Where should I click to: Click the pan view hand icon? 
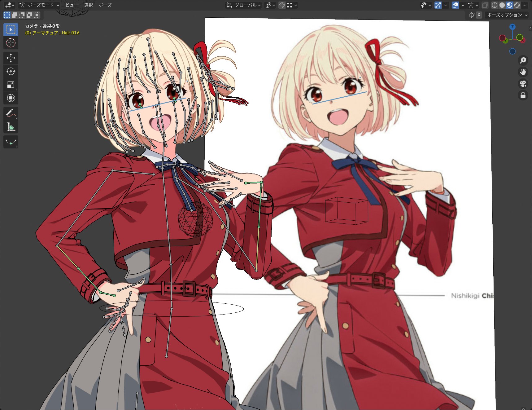tap(523, 72)
